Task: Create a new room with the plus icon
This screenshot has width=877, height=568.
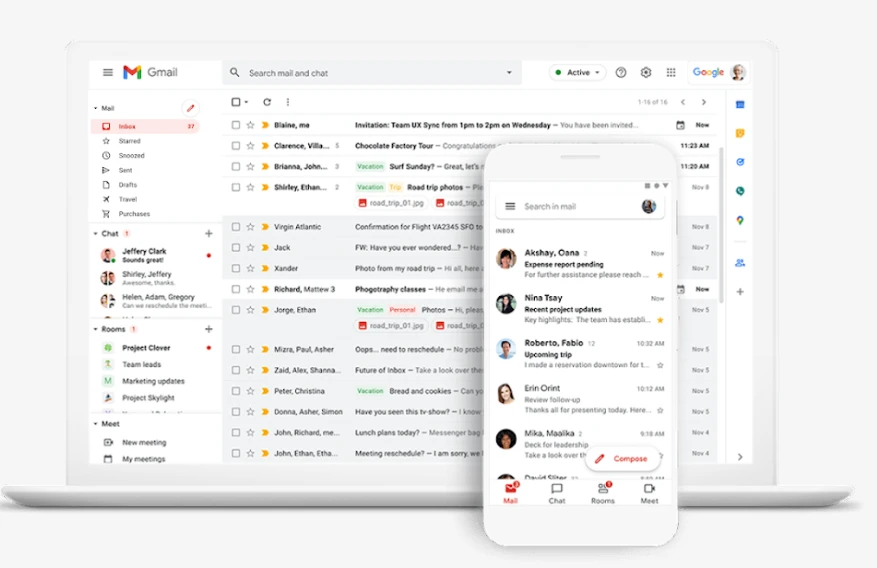Action: coord(209,329)
